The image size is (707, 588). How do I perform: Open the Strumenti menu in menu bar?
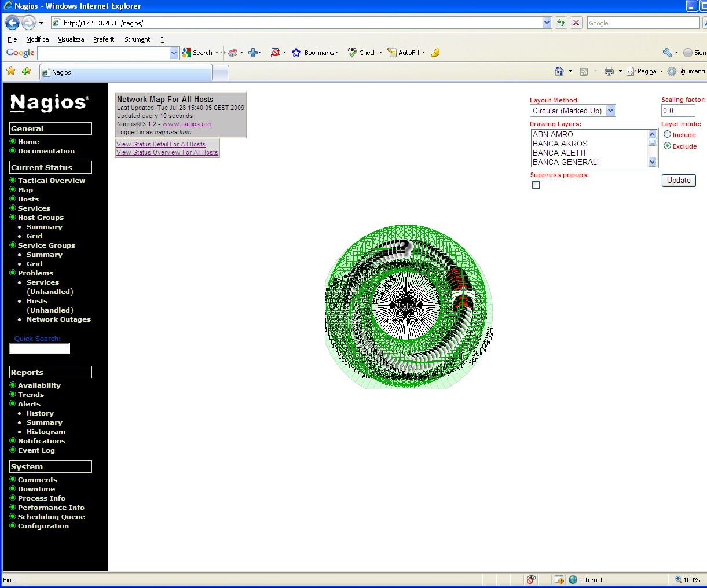[138, 39]
